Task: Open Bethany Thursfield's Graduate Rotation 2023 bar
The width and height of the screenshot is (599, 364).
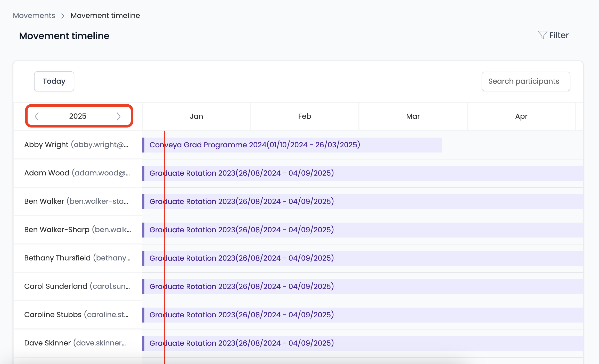Action: [x=363, y=258]
